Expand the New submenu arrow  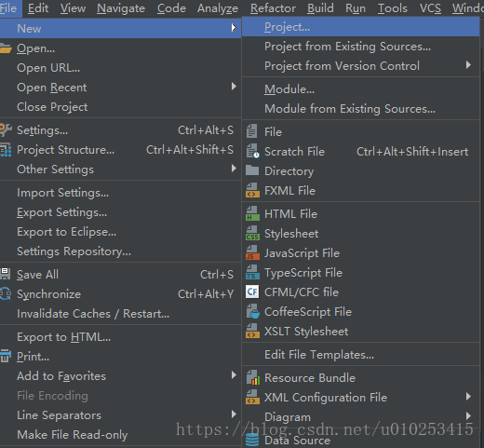234,28
